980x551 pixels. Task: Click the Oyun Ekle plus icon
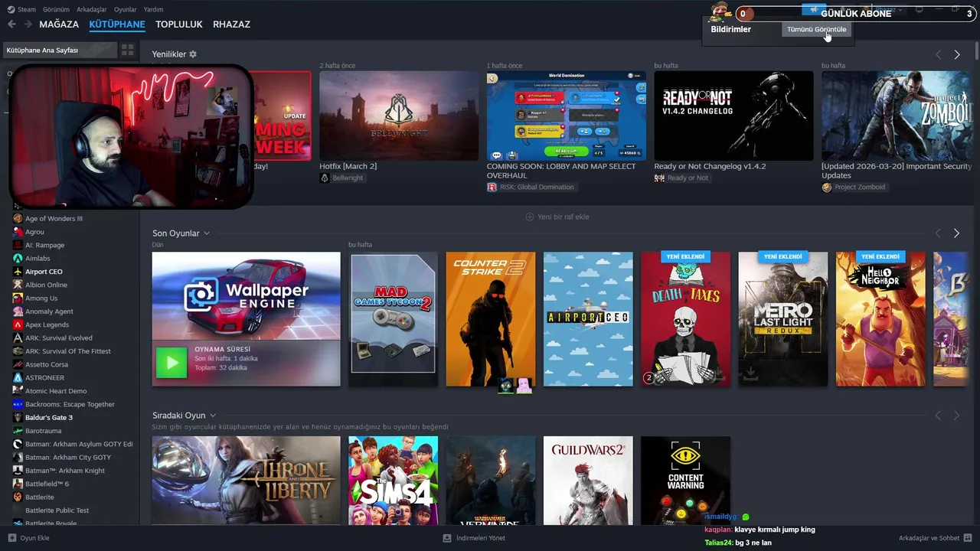point(11,538)
